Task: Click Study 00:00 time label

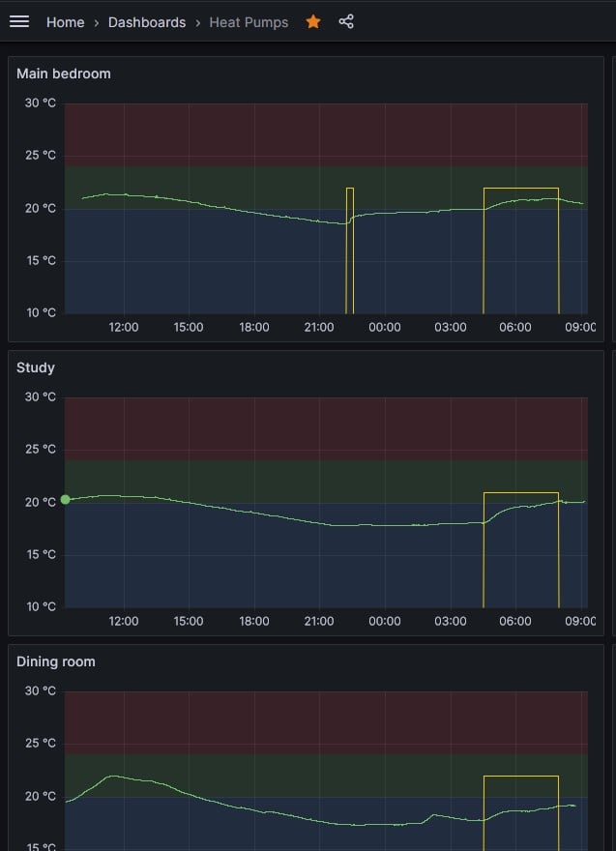Action: tap(385, 622)
